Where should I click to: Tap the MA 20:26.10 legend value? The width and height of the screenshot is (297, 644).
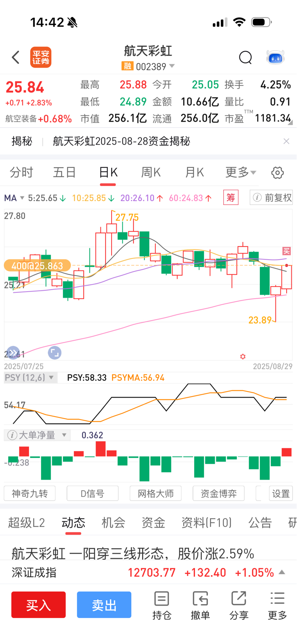[141, 198]
